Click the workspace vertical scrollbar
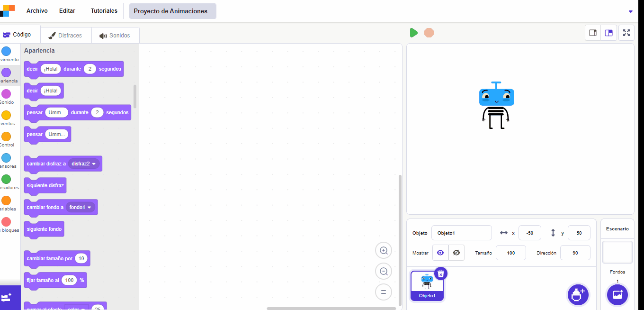 [x=400, y=240]
